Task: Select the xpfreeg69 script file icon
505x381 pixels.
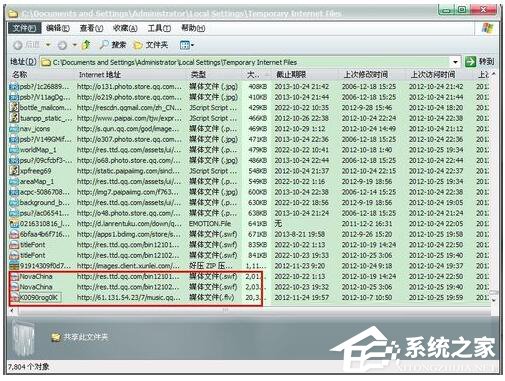Action: (14, 171)
